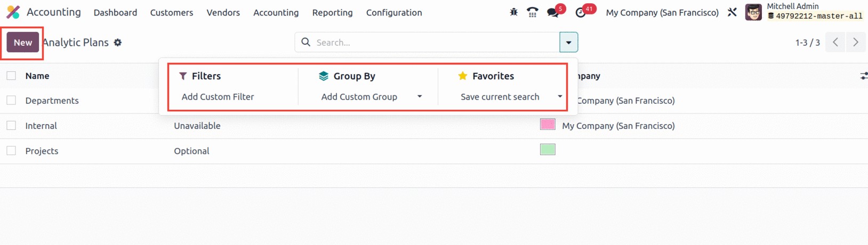Sort by the Name column header
Image resolution: width=868 pixels, height=245 pixels.
point(37,76)
